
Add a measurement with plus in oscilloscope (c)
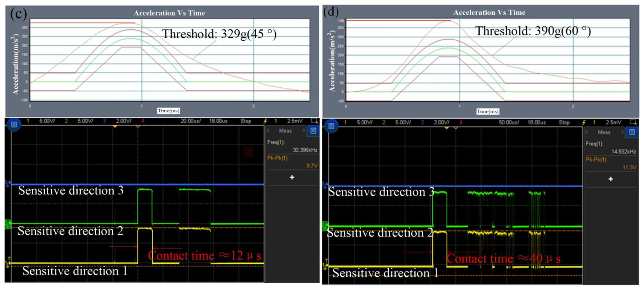coord(292,177)
